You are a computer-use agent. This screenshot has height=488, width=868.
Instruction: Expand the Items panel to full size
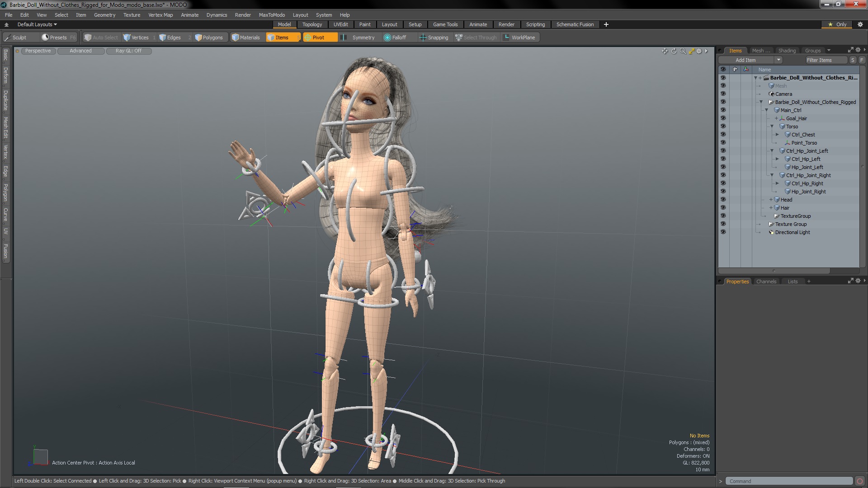tap(850, 50)
